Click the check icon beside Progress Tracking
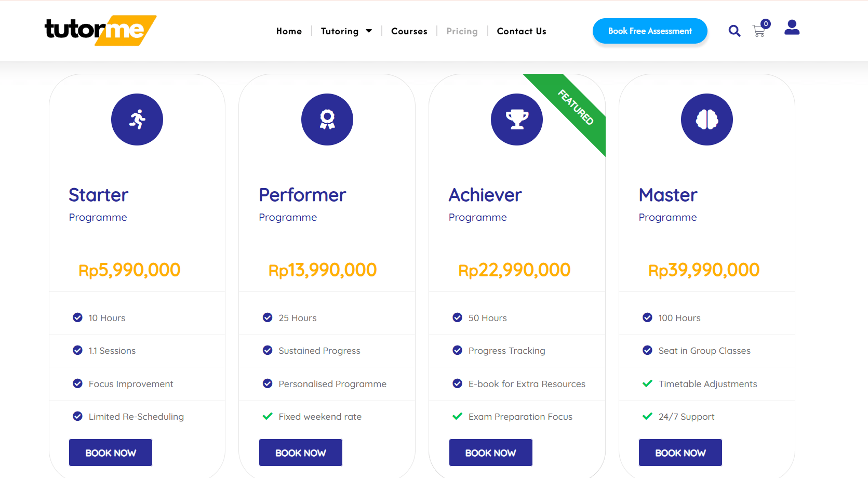The height and width of the screenshot is (478, 868). (x=458, y=350)
